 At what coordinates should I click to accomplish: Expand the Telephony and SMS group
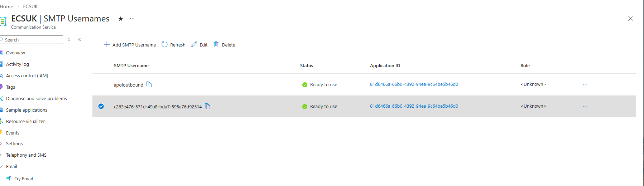pyautogui.click(x=1, y=155)
